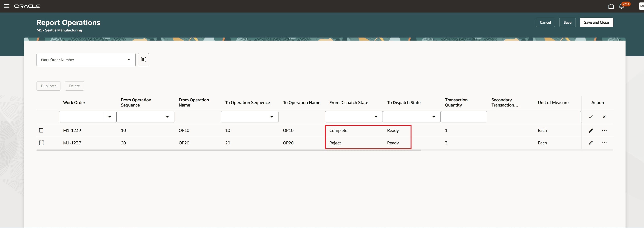Click the Transaction Quantity filter field

tap(464, 117)
